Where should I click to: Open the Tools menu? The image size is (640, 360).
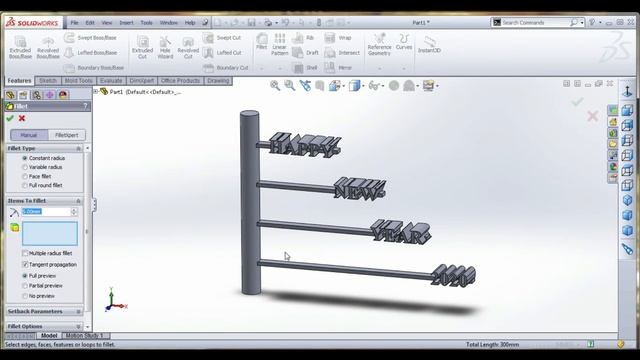tap(147, 23)
